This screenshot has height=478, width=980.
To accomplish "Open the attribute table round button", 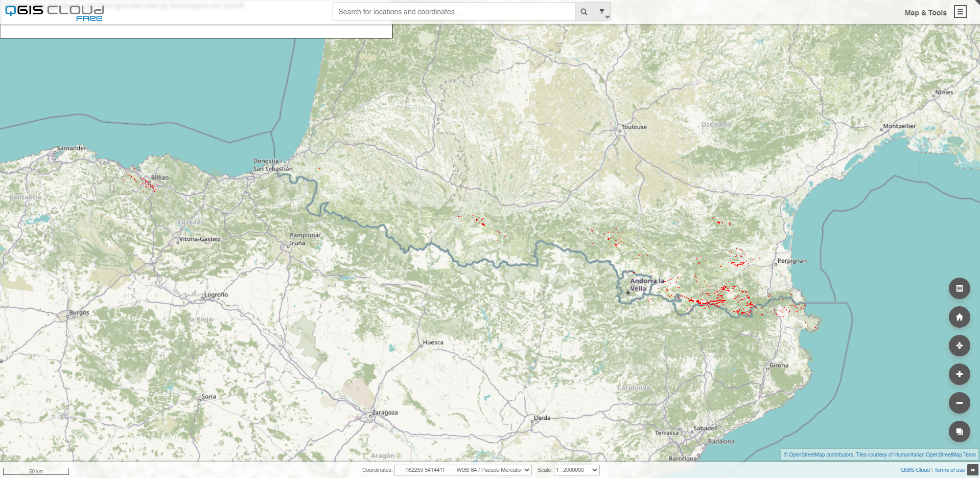I will [959, 288].
